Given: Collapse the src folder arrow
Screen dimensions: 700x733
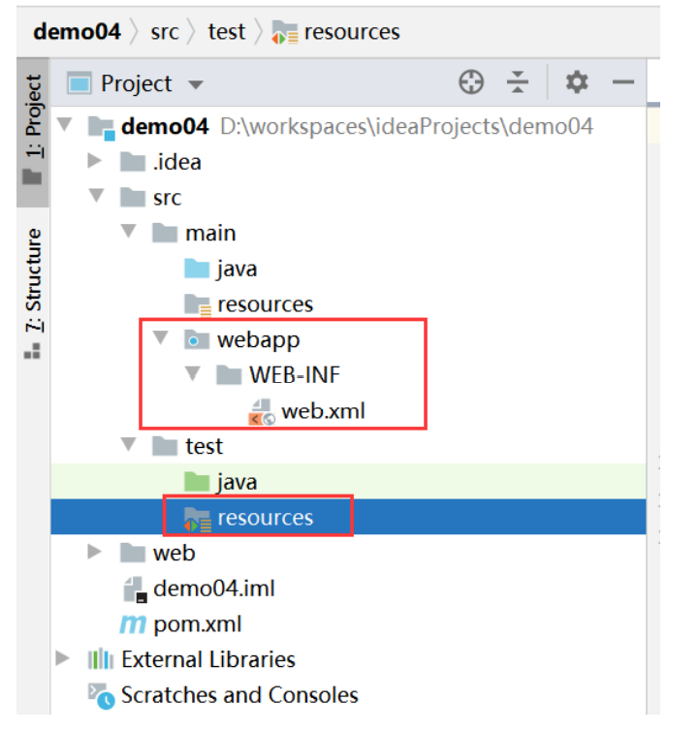Looking at the screenshot, I should 96,195.
